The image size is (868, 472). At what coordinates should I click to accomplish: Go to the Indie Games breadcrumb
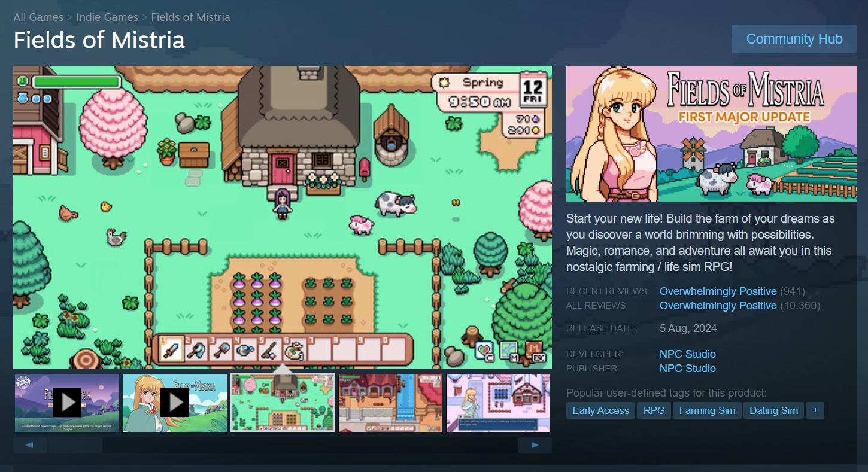(x=107, y=17)
